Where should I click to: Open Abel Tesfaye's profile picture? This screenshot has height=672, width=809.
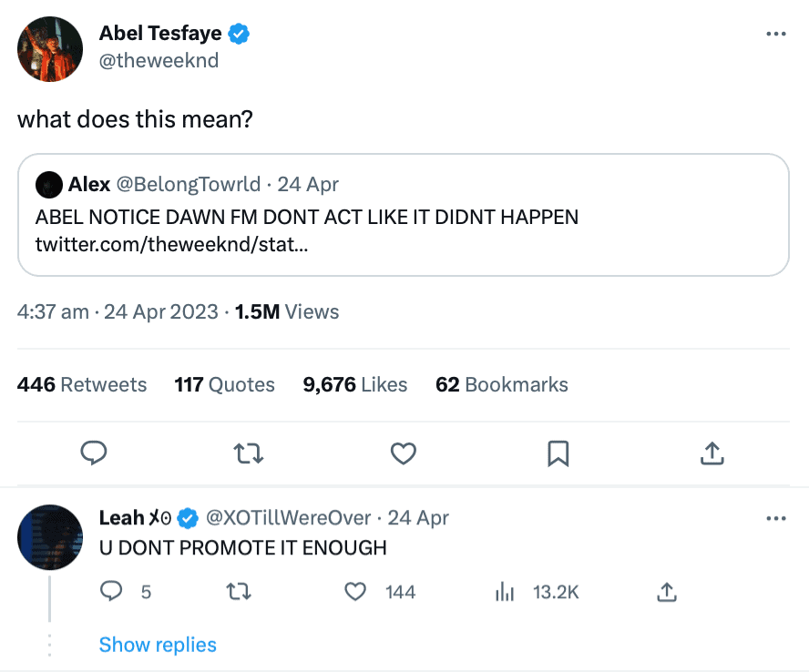50,49
